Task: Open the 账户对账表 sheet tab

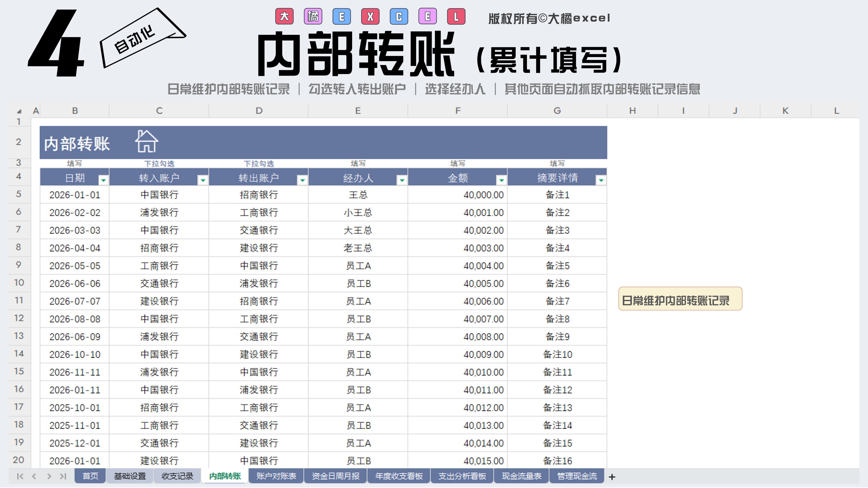Action: coord(276,476)
